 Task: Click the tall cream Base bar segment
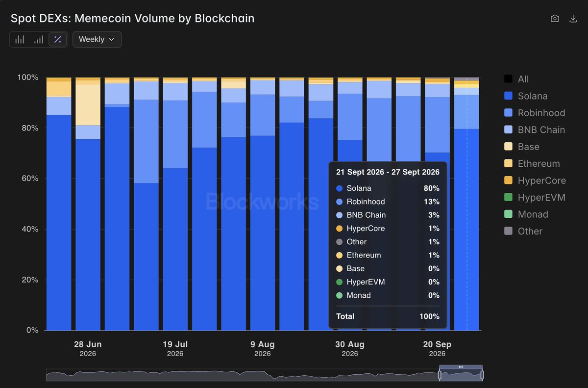(x=88, y=104)
